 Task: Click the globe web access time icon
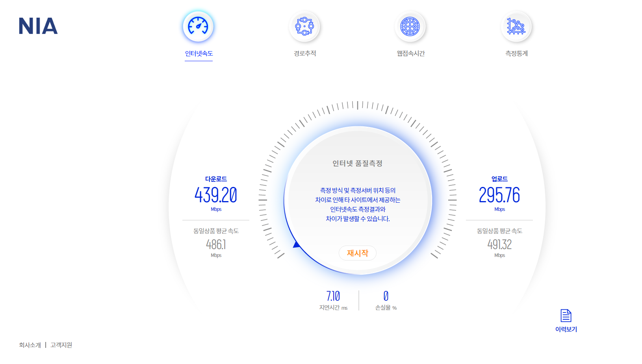pos(410,26)
